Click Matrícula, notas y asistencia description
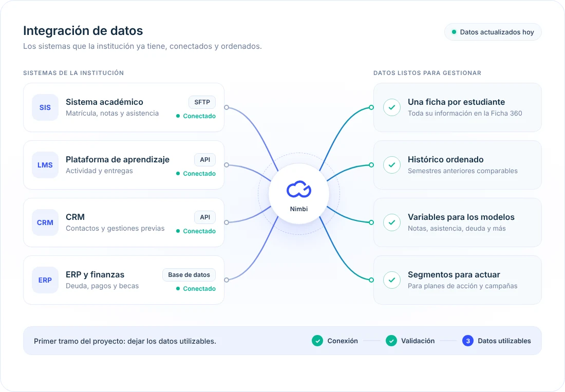Image resolution: width=565 pixels, height=392 pixels. (x=112, y=113)
